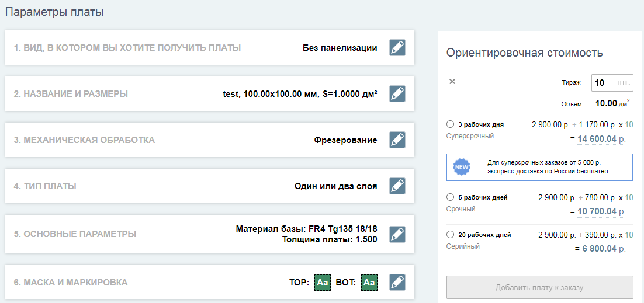
Task: Edit mechanical processing with pencil icon
Action: point(397,140)
